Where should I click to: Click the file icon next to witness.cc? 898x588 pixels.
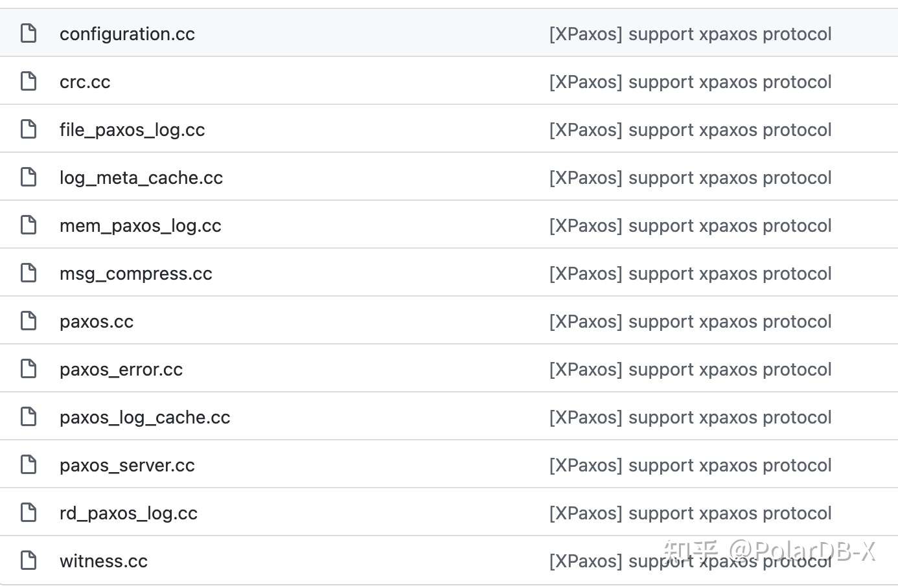pos(29,560)
